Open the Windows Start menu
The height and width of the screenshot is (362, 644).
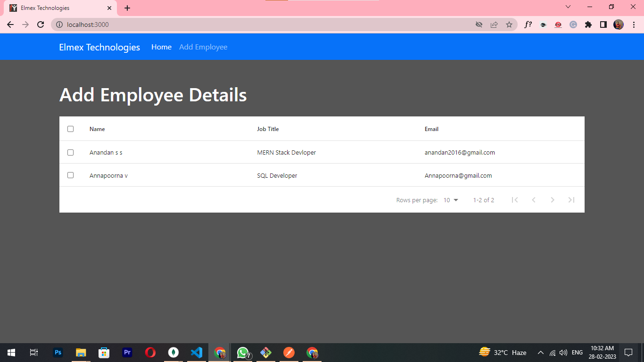pyautogui.click(x=11, y=353)
